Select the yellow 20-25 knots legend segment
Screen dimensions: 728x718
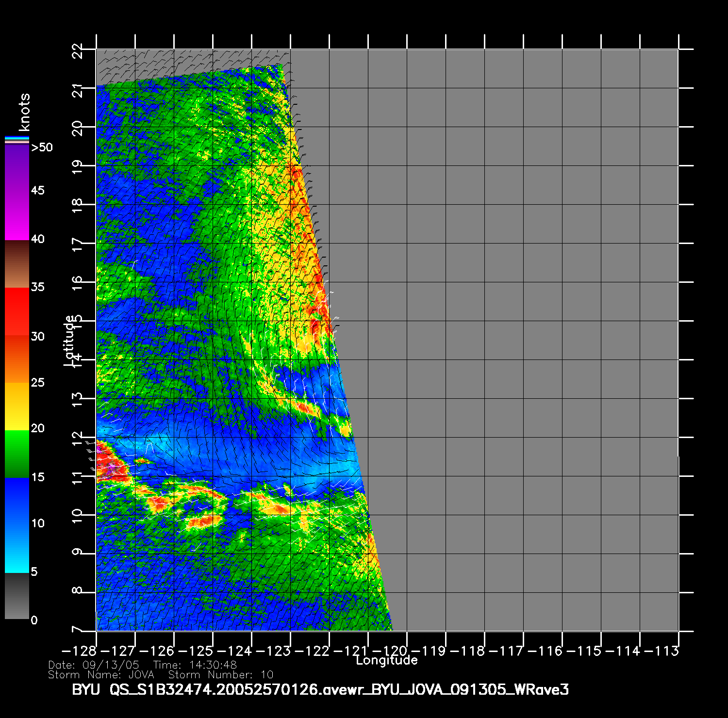click(x=17, y=406)
